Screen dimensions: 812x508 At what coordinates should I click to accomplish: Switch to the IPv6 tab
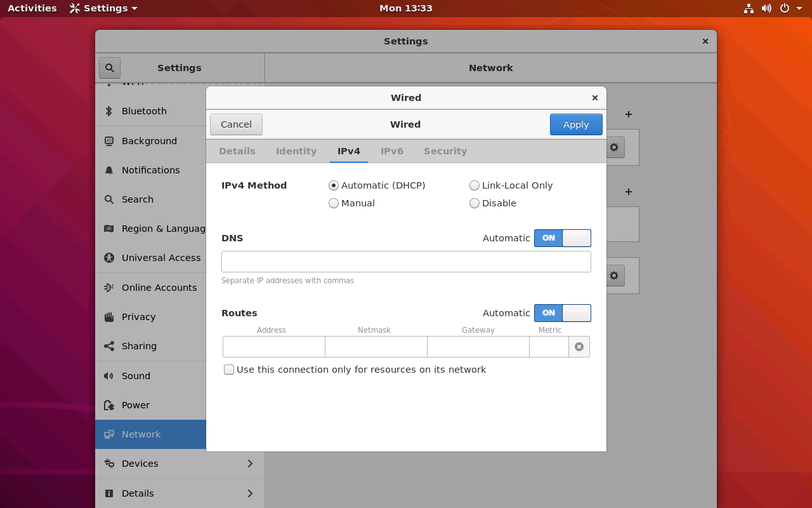(391, 151)
